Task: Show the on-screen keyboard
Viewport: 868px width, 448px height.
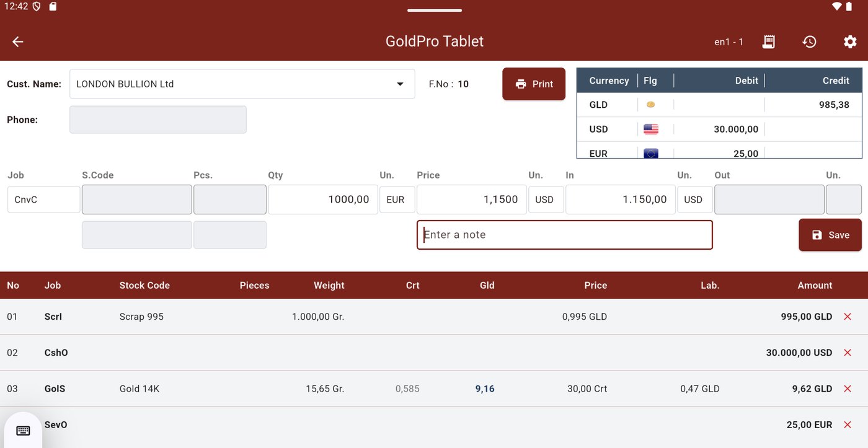Action: (x=23, y=431)
